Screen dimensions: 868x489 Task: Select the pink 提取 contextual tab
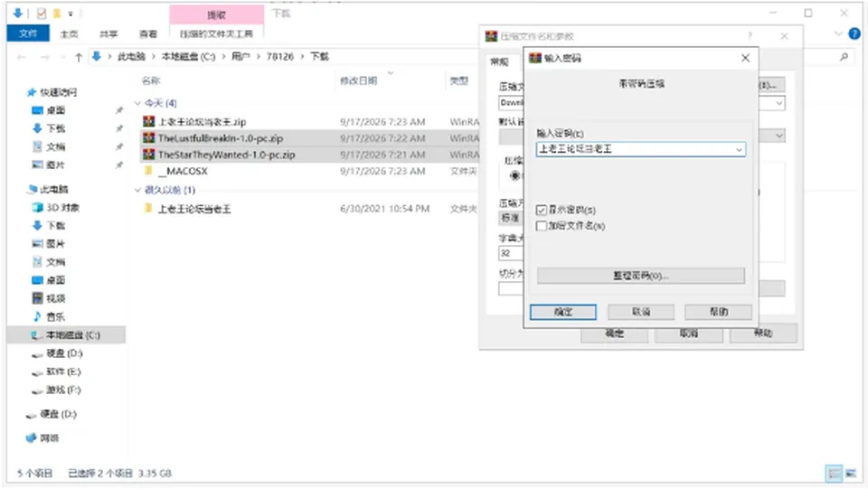point(216,15)
